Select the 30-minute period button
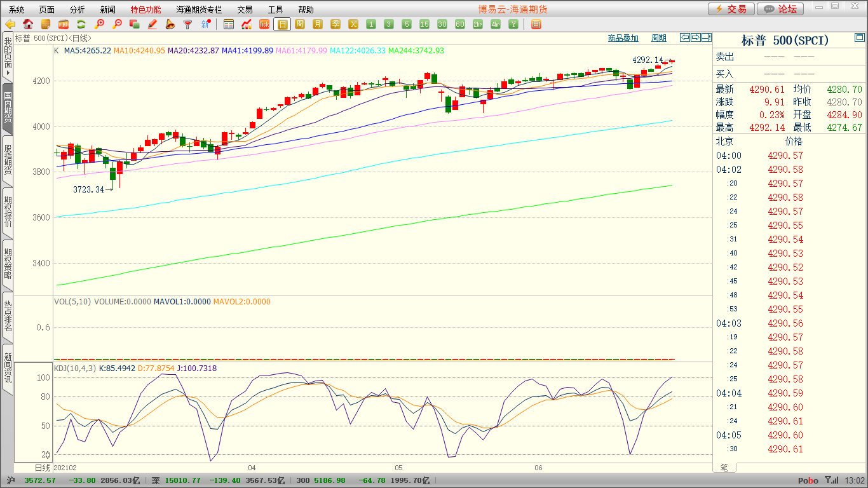The image size is (868, 488). click(x=442, y=25)
